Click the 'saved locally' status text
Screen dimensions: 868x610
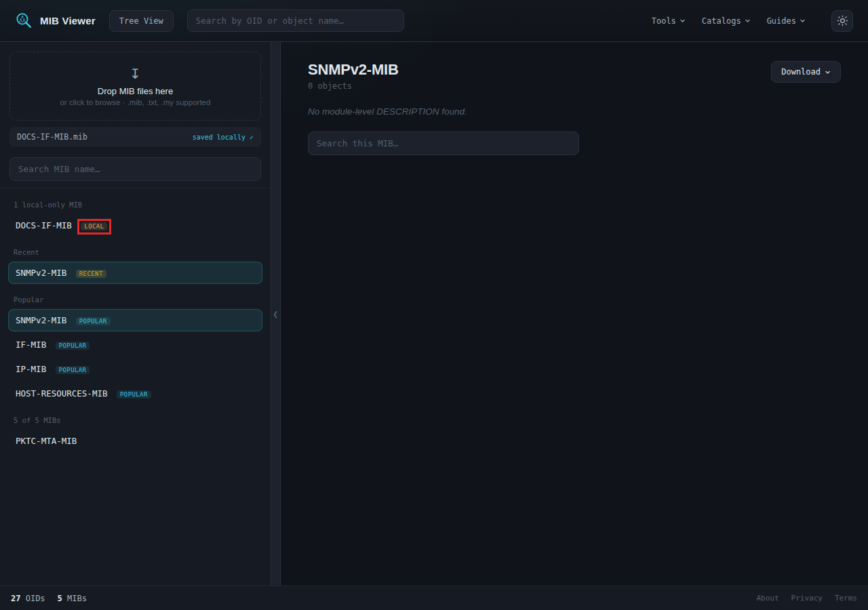tap(222, 137)
